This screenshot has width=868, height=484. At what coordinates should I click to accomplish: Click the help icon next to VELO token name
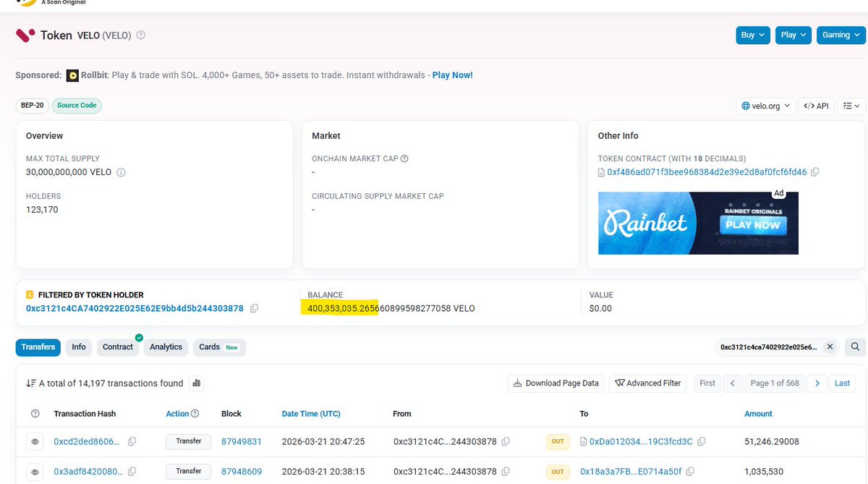[x=141, y=35]
